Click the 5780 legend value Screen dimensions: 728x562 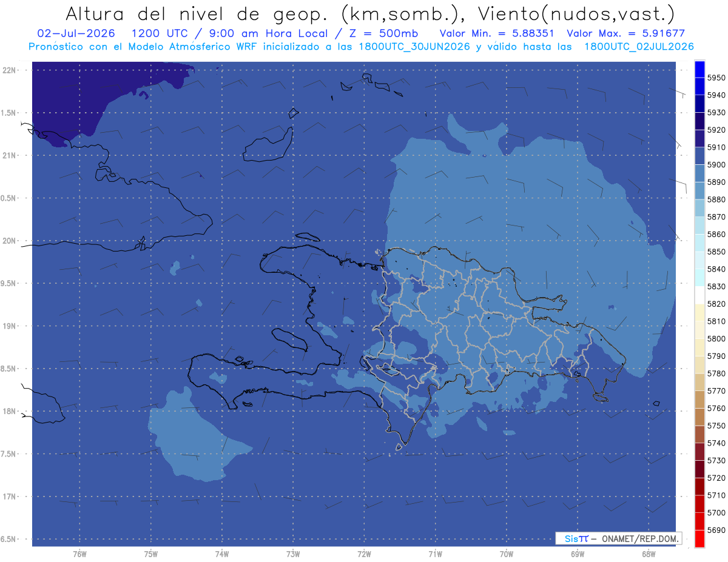(x=716, y=373)
